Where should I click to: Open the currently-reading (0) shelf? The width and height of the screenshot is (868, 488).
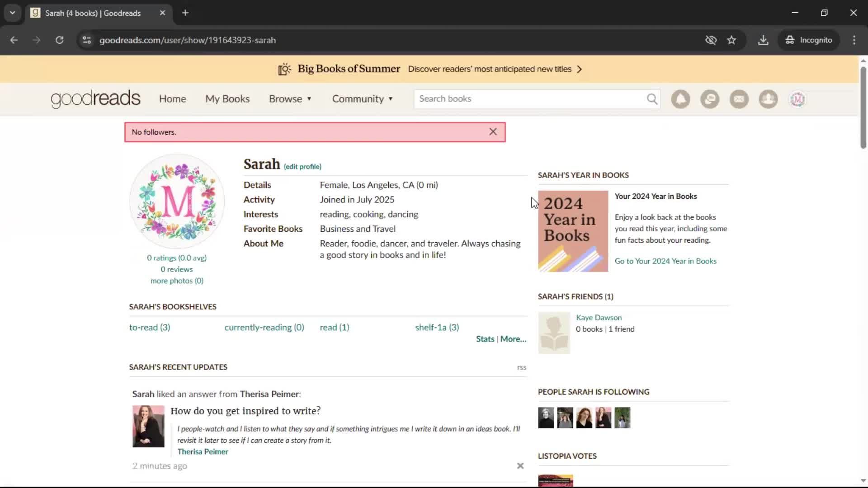pyautogui.click(x=264, y=328)
